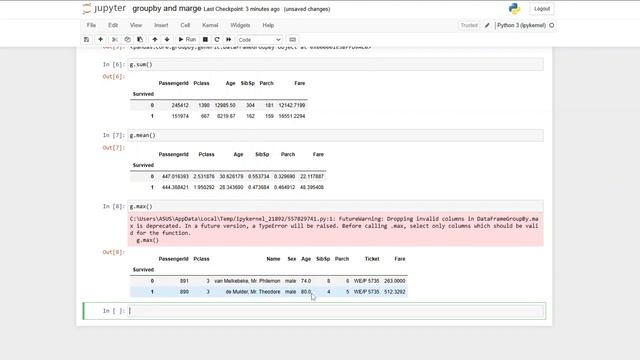
Task: Interrupt the kernel with the stop icon
Action: click(205, 40)
